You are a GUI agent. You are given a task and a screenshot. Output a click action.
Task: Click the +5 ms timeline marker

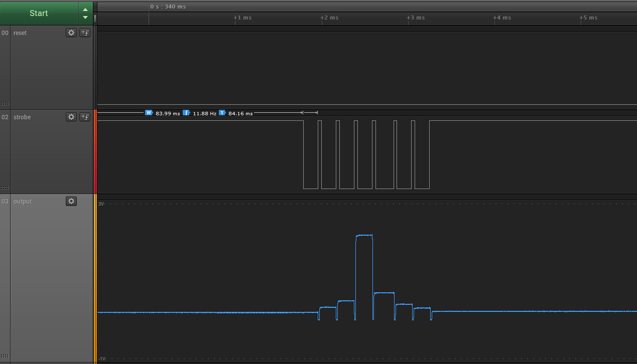tap(588, 18)
